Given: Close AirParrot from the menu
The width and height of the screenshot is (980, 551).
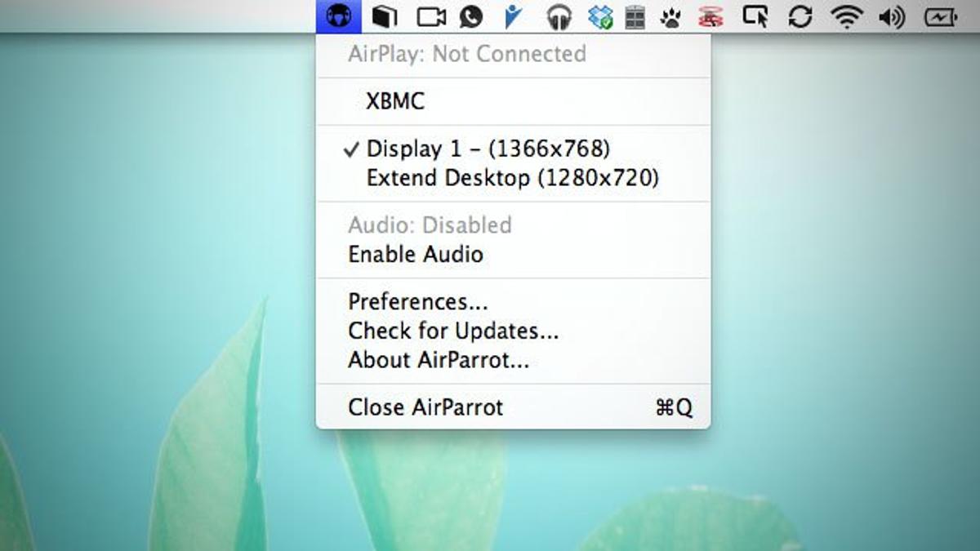Looking at the screenshot, I should 425,407.
